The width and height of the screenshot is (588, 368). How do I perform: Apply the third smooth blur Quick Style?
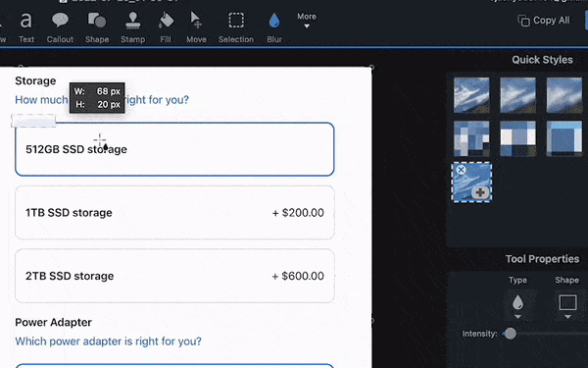pyautogui.click(x=564, y=95)
